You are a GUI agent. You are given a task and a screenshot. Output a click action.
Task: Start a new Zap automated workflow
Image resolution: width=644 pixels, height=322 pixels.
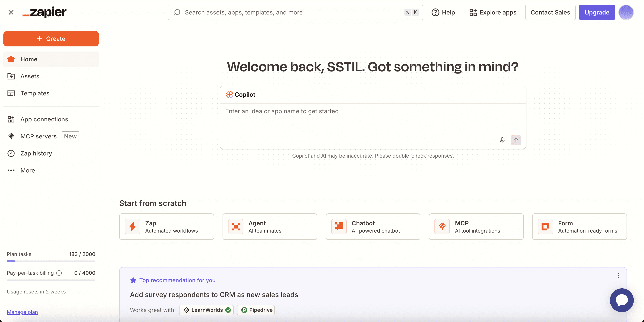167,227
